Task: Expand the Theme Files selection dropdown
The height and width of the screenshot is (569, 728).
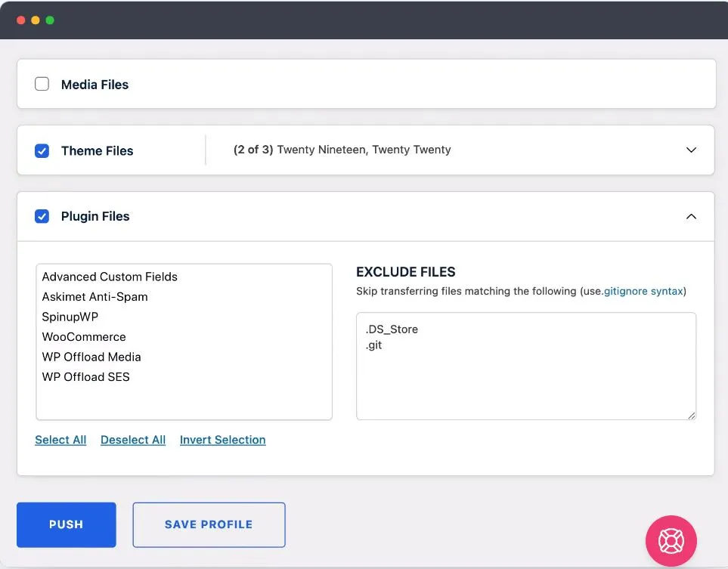Action: (690, 150)
